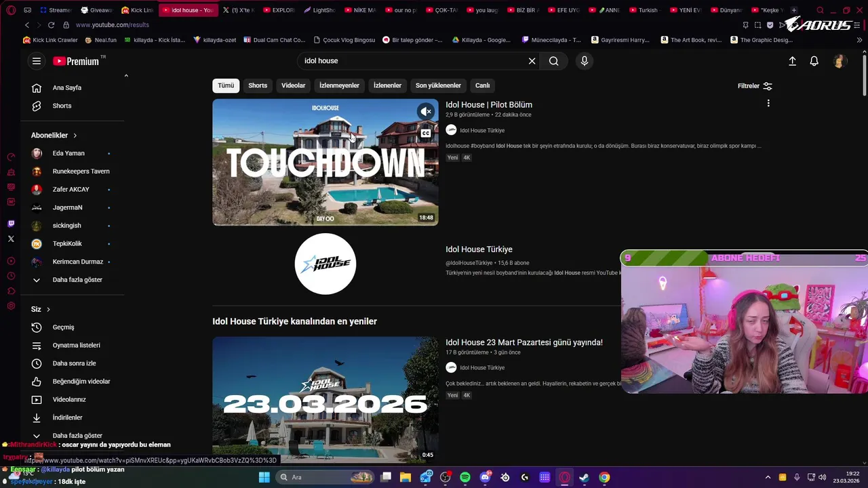
Task: Switch to the LightSho browser tab
Action: click(320, 10)
